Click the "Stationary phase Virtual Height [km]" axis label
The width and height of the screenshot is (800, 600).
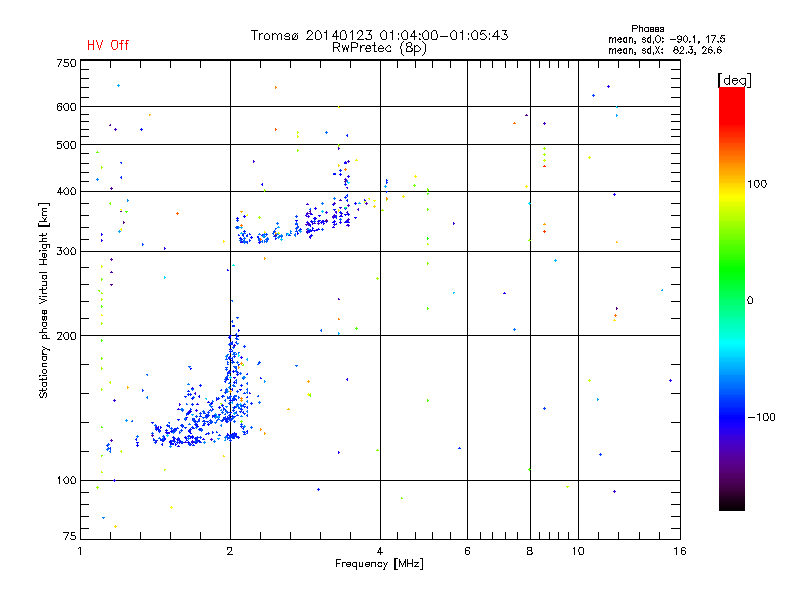pos(44,300)
